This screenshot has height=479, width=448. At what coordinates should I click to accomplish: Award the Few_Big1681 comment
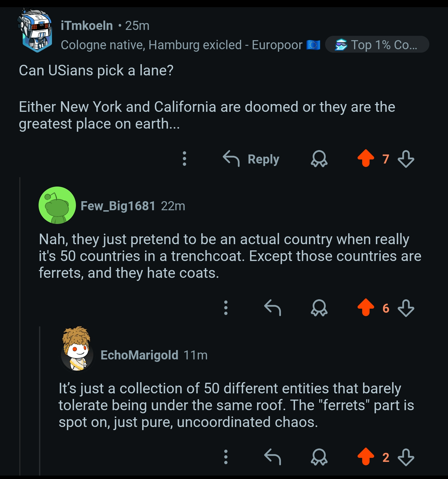pyautogui.click(x=319, y=308)
